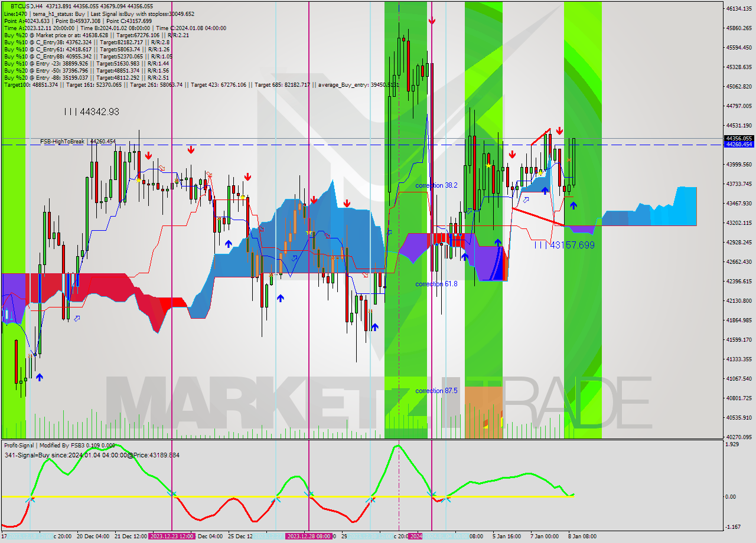
Task: Click the blue 44260.454 price tag
Action: pyautogui.click(x=739, y=144)
